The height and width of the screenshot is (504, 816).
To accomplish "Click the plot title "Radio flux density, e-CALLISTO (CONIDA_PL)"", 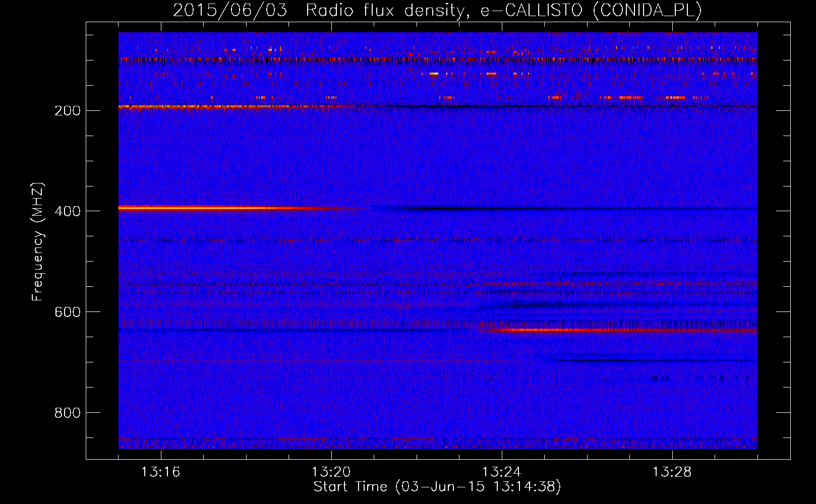I will coord(503,11).
